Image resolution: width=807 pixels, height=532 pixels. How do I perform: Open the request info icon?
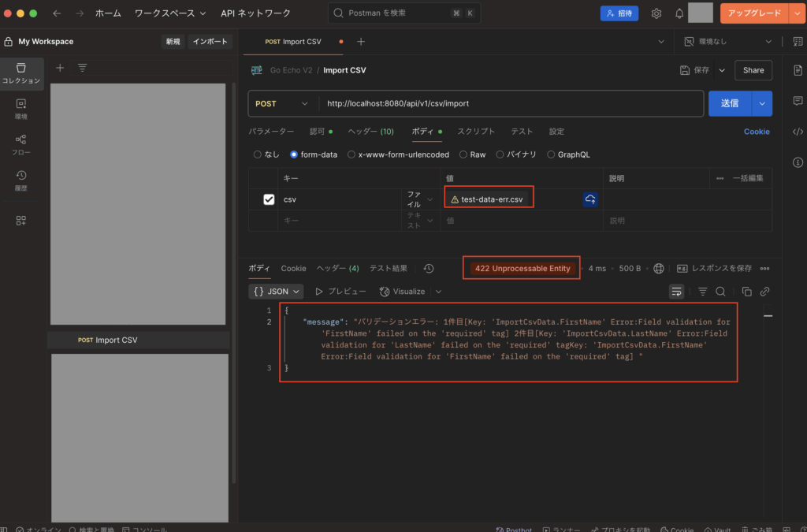pos(798,162)
